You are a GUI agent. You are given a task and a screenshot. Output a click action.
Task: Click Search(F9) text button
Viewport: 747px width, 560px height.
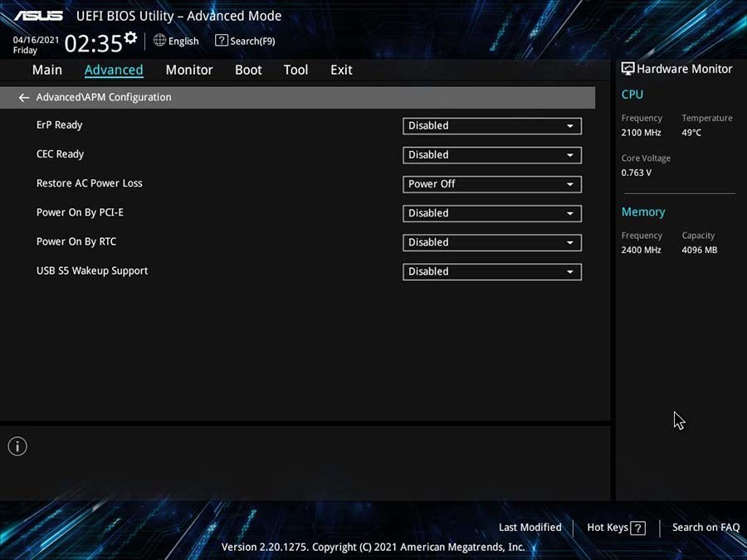[x=252, y=41]
